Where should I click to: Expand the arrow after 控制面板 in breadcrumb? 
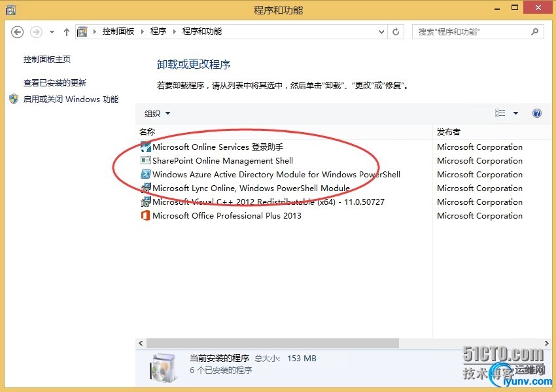point(143,32)
